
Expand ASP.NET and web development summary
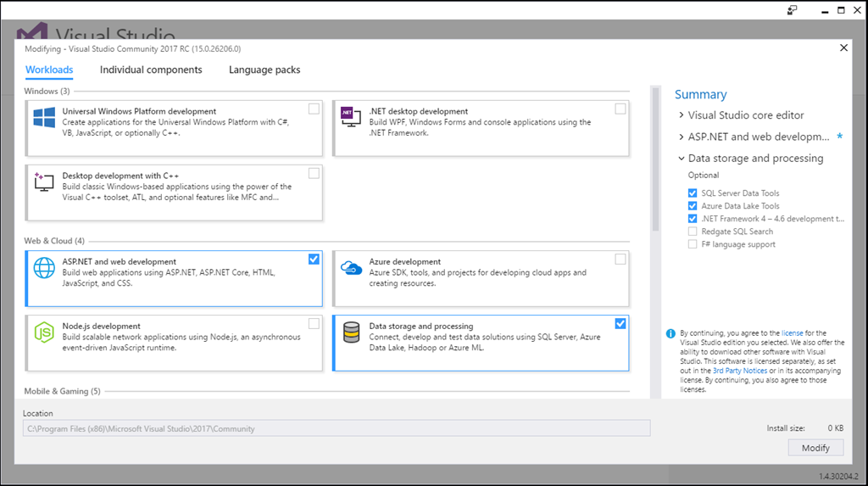(682, 137)
